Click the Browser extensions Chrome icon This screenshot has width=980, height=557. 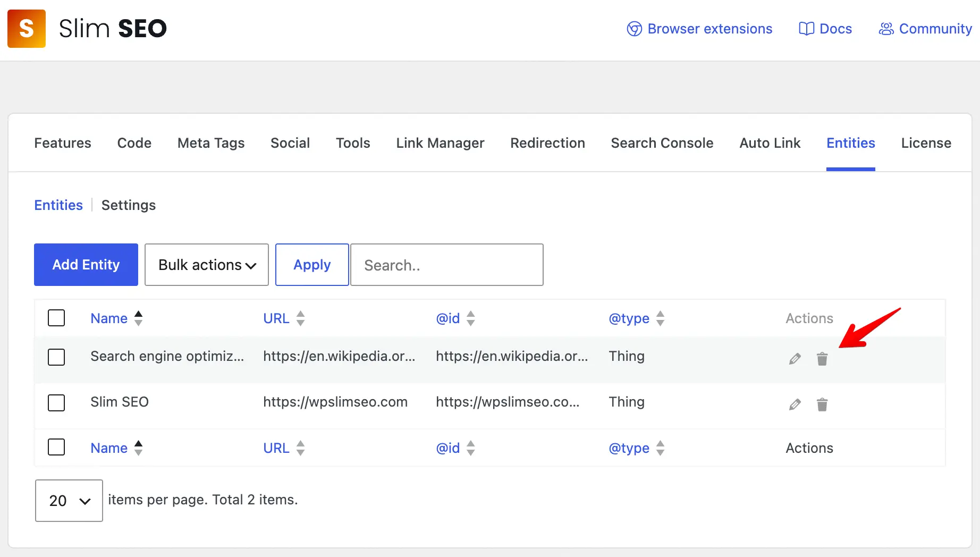click(x=634, y=29)
